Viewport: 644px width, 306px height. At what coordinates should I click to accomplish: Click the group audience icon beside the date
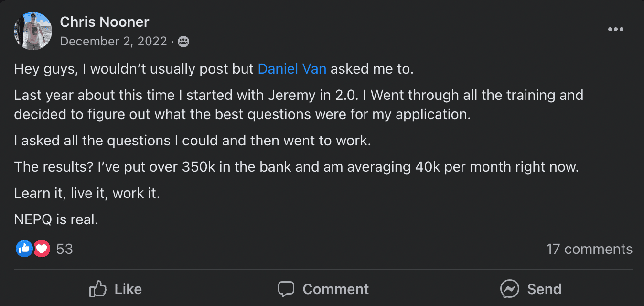[183, 42]
